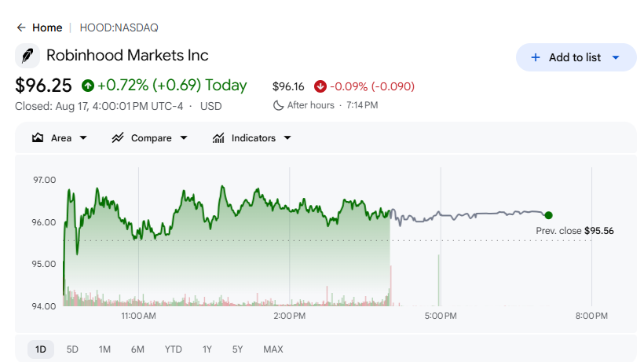The width and height of the screenshot is (644, 362).
Task: Click the Indicators chart icon
Action: pos(218,138)
